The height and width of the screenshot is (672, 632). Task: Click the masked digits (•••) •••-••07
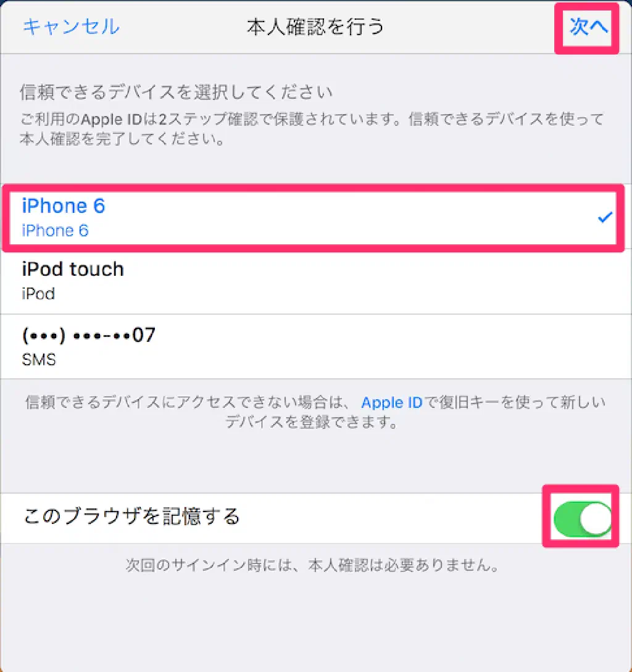point(88,334)
